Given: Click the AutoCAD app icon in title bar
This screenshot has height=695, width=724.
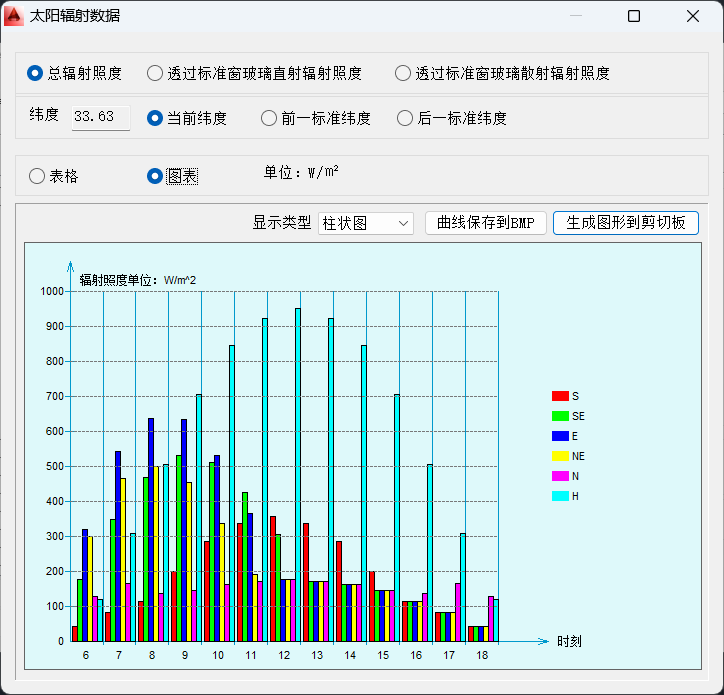Looking at the screenshot, I should pos(15,16).
